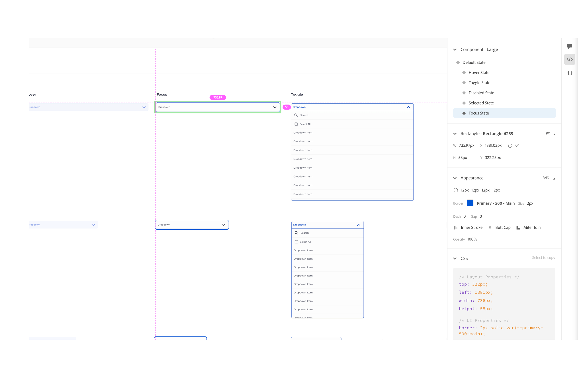Click the Toggle State diamond icon
Viewport: 588px width, 378px height.
(464, 83)
